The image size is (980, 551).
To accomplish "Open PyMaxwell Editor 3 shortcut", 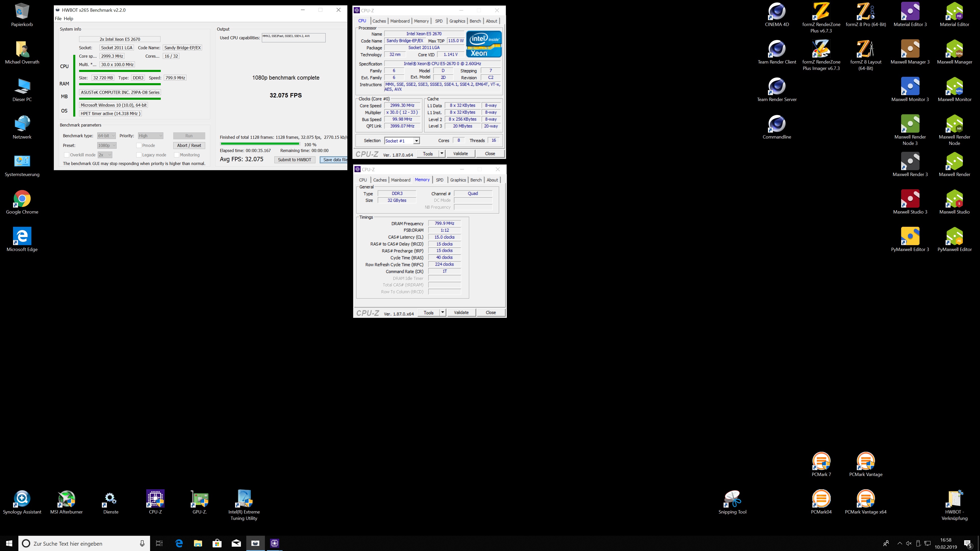I will pyautogui.click(x=910, y=240).
